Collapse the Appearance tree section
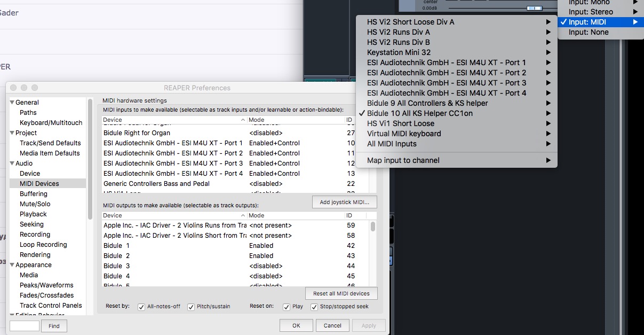 click(12, 265)
